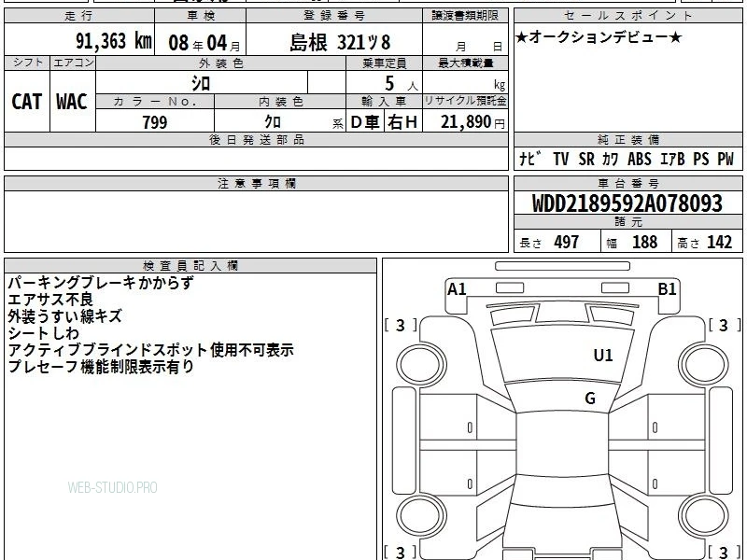747x560 pixels.
Task: Click recycle deposit 21,890円
Action: coord(472,122)
